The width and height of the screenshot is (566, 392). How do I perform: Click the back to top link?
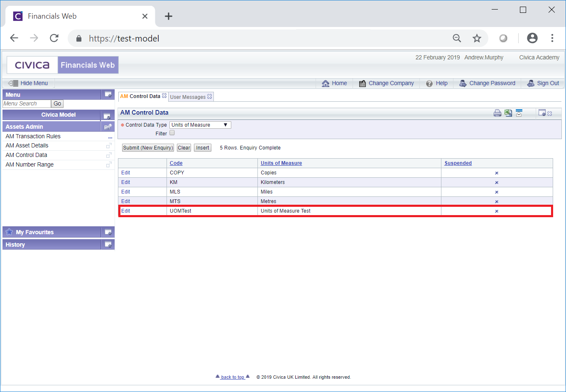233,377
